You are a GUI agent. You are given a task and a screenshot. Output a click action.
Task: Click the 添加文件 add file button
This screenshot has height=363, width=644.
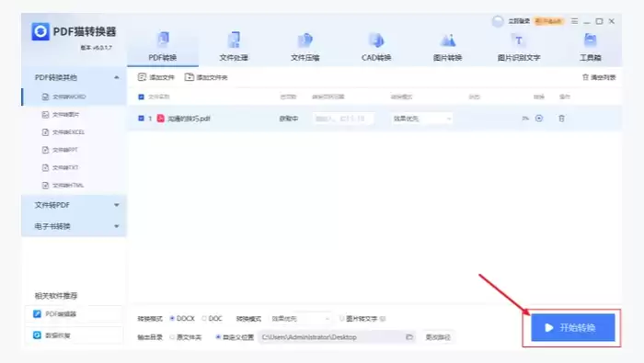[x=156, y=77]
